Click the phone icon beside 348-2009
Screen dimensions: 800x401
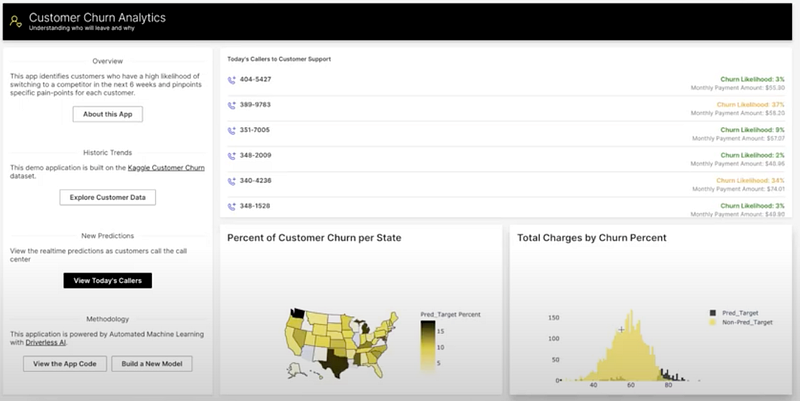pos(232,155)
